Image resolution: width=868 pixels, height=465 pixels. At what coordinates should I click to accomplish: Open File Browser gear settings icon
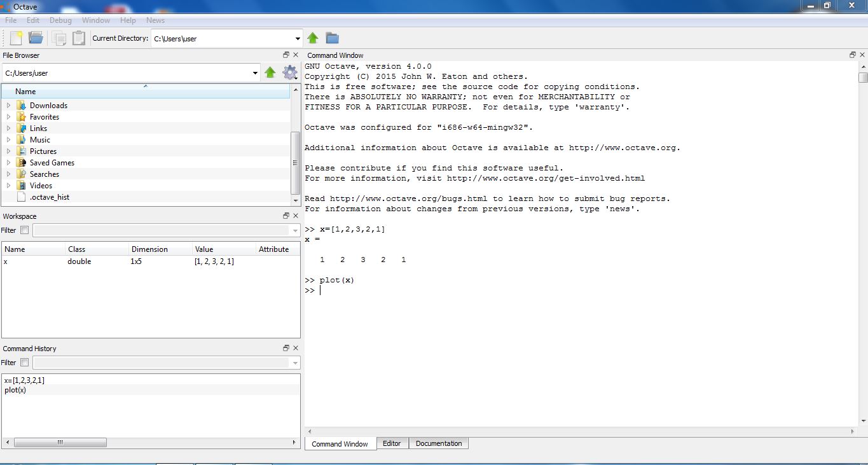(x=289, y=73)
